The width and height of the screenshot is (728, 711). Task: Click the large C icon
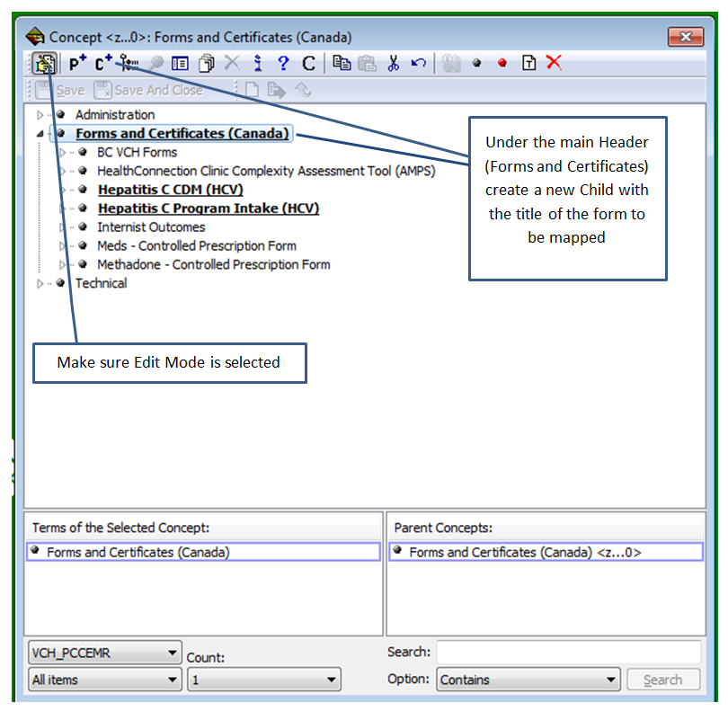[309, 63]
